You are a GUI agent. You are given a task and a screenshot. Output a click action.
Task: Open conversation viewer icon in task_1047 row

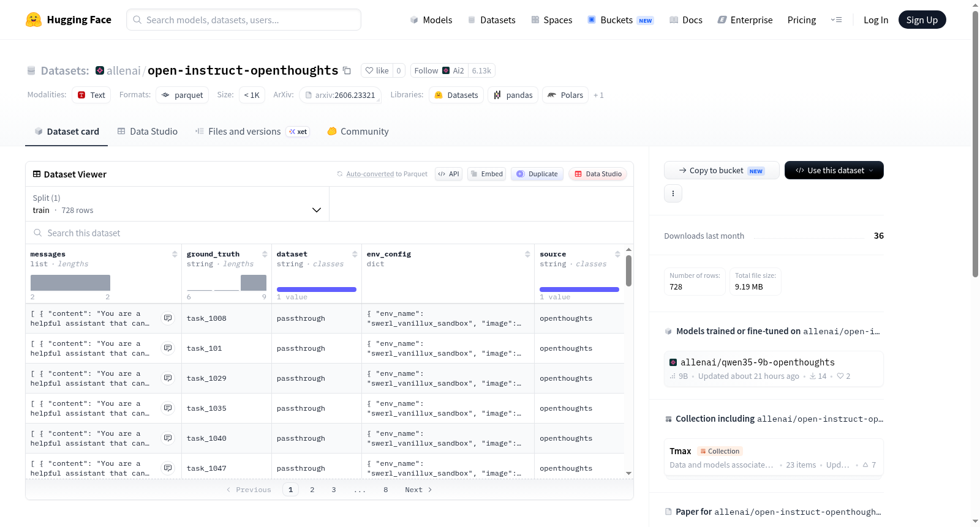[168, 468]
